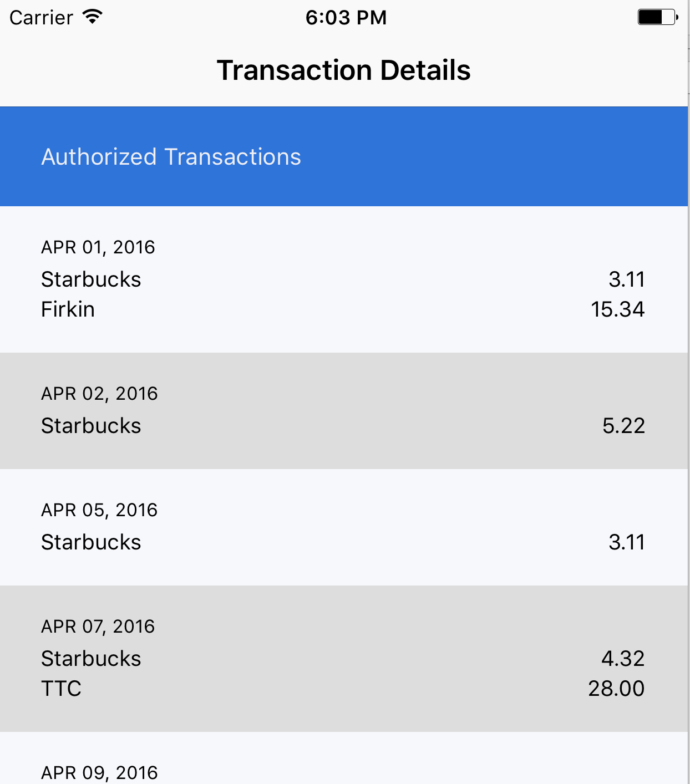
Task: Open the APR 05, 2016 date heading
Action: (99, 510)
